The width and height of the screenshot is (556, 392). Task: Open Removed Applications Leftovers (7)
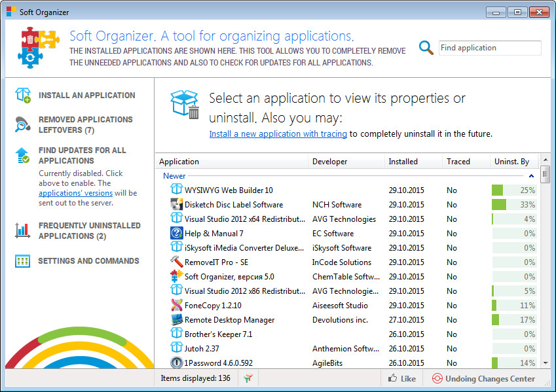point(85,125)
